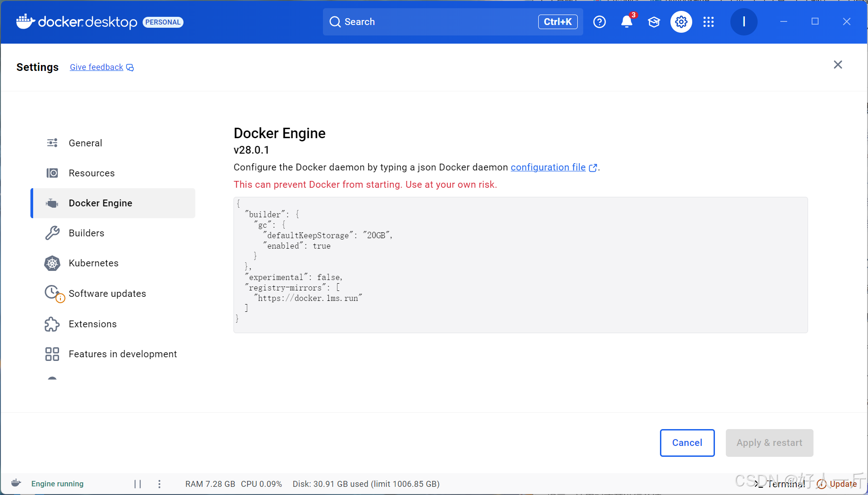Click the Extensions puzzle piece icon
The image size is (868, 495).
(x=52, y=324)
